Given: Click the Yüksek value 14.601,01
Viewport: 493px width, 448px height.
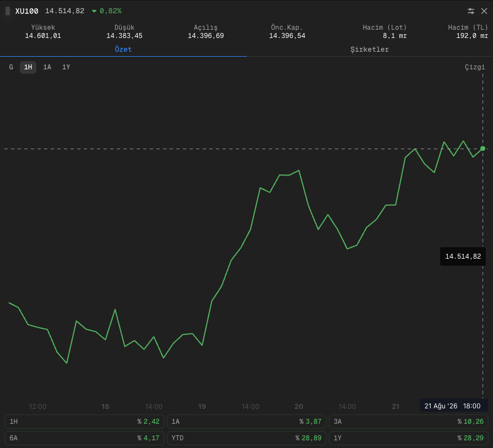Looking at the screenshot, I should pos(43,36).
